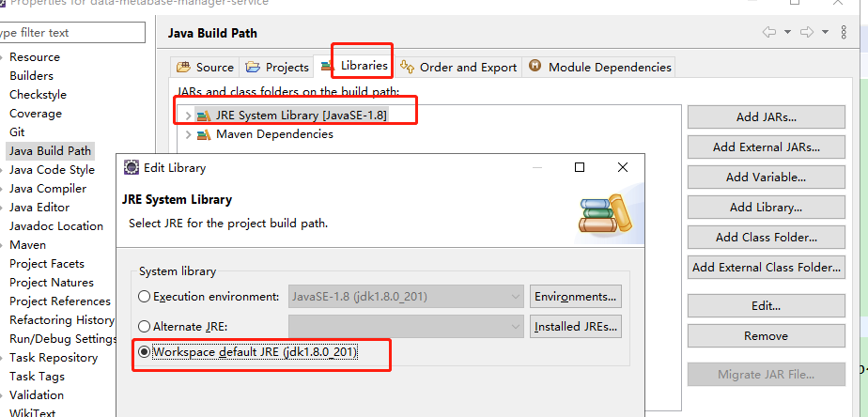Maximize the Edit Library dialog
868x417 pixels.
coord(580,167)
